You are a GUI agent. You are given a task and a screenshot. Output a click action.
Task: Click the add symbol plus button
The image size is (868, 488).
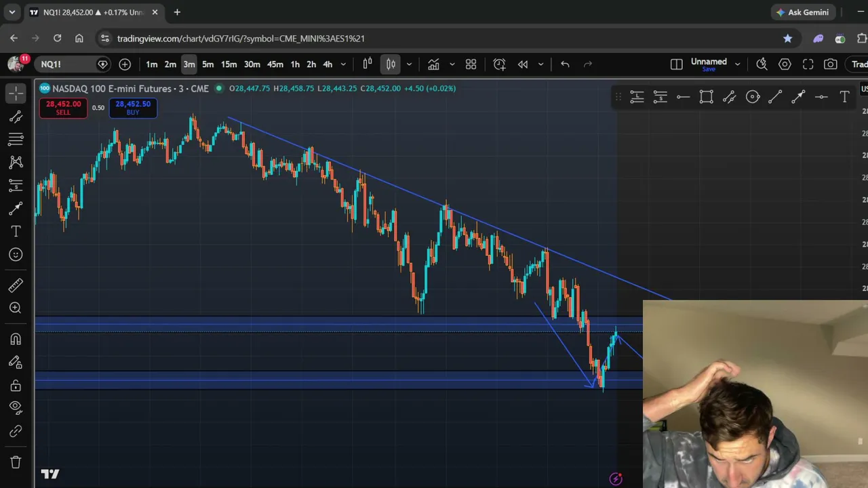pos(125,64)
